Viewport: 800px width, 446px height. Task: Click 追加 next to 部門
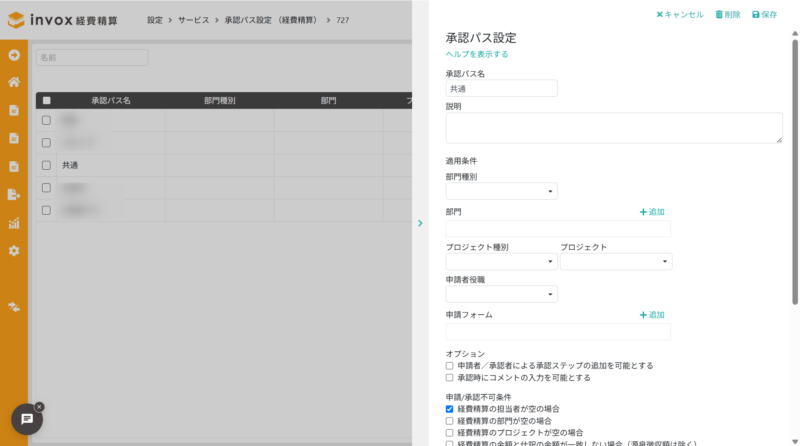coord(652,212)
